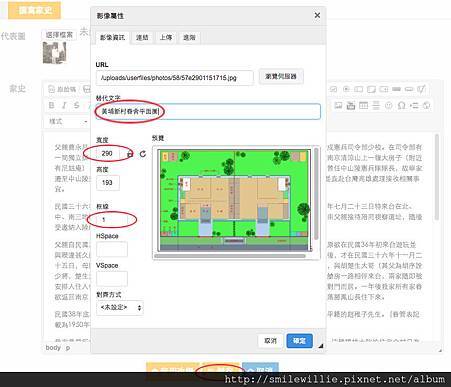Click the orange button at the page top
The width and height of the screenshot is (451, 387).
34,10
